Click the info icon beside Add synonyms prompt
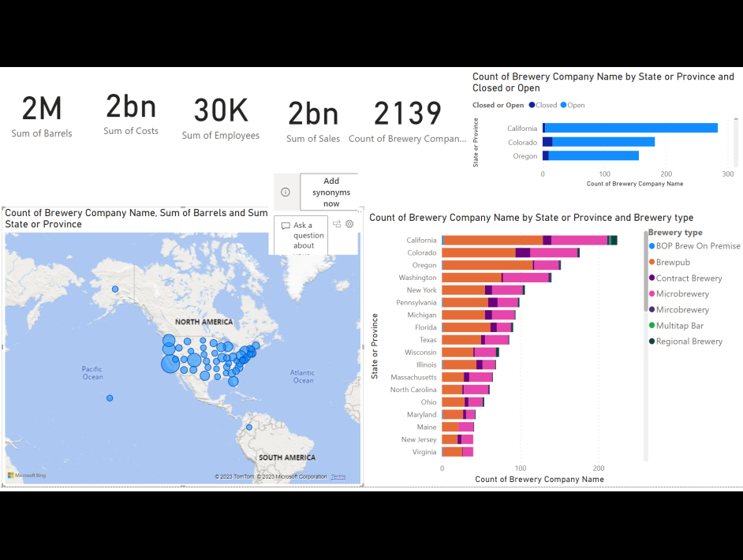The image size is (743, 560). (284, 192)
